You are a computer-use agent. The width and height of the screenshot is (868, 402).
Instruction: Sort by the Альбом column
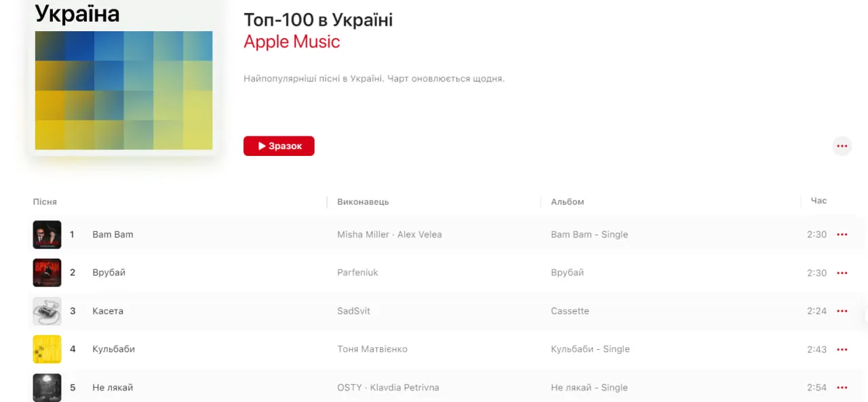567,201
